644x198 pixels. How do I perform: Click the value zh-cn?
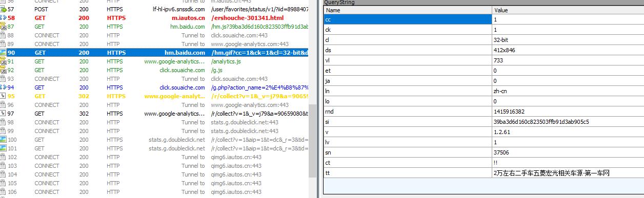[500, 91]
